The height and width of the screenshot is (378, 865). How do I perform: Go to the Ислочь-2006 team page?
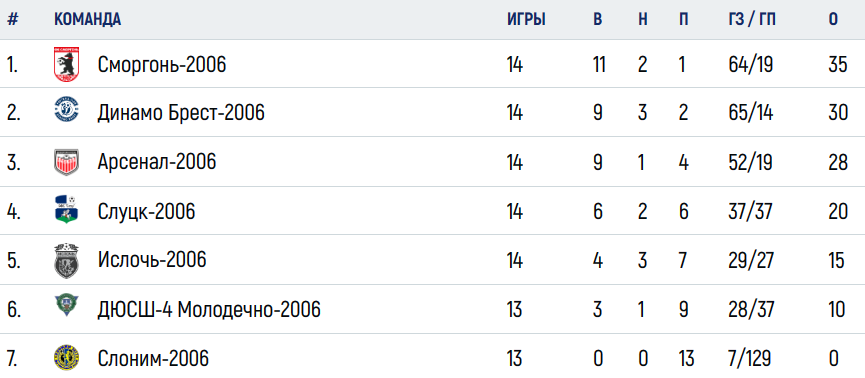tap(152, 259)
